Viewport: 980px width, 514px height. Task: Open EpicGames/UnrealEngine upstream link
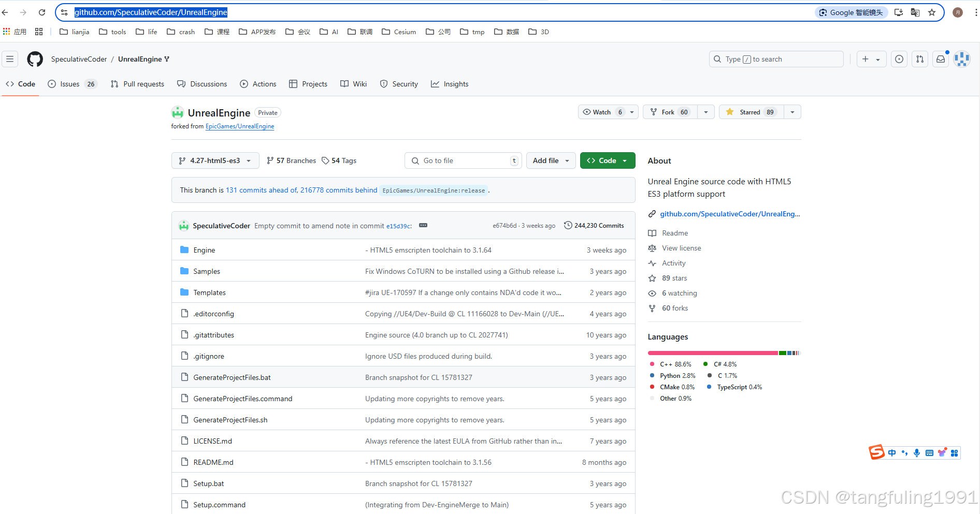click(x=240, y=126)
